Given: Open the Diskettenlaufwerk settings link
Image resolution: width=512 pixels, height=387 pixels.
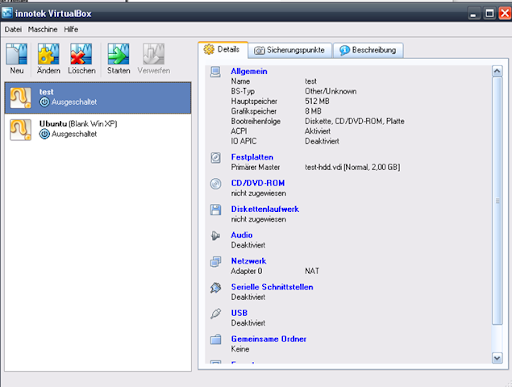Looking at the screenshot, I should [x=265, y=209].
